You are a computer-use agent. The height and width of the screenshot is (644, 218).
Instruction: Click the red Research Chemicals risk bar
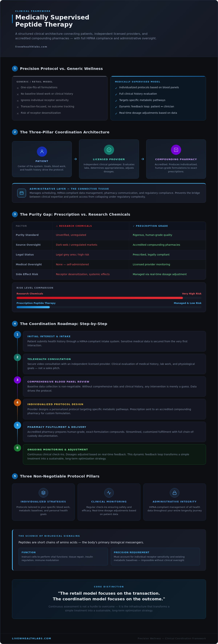pyautogui.click(x=100, y=298)
